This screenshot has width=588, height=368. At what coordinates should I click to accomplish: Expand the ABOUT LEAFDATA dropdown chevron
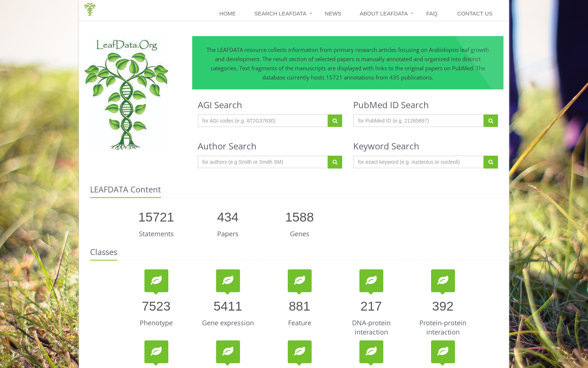412,13
